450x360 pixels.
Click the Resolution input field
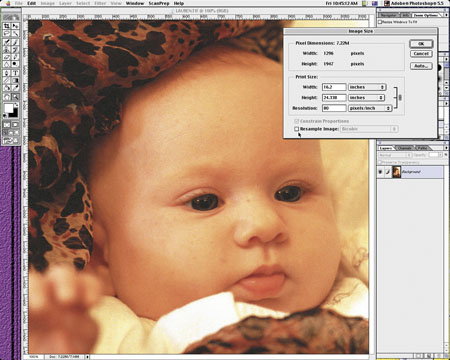coord(334,108)
